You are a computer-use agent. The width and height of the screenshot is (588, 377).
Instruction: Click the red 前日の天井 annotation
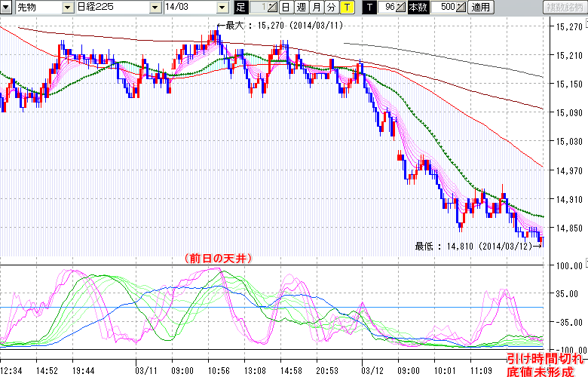217,257
